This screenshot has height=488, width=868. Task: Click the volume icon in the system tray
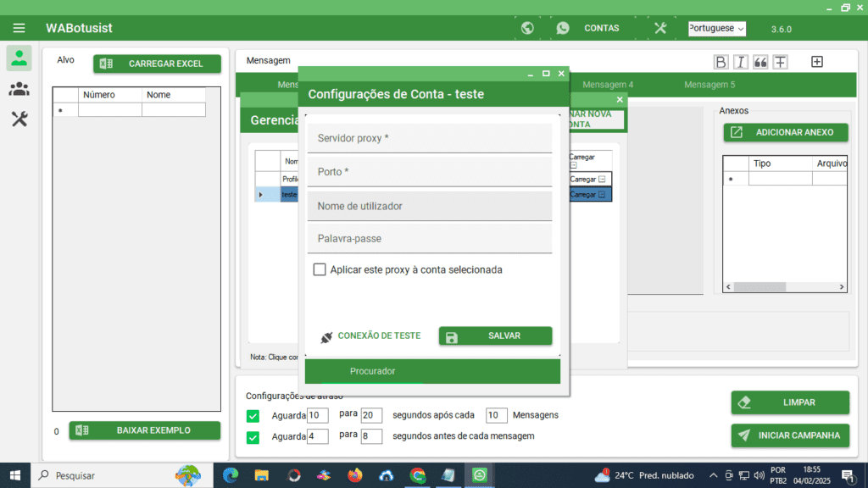tap(759, 475)
